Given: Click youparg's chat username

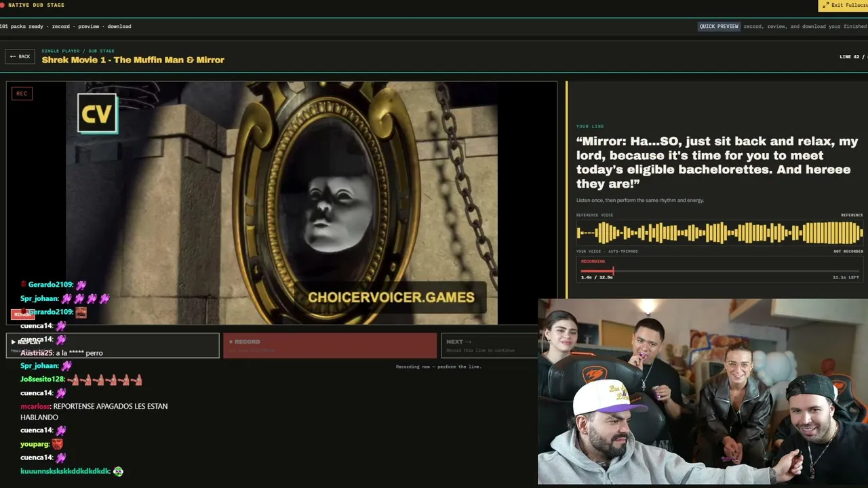Looking at the screenshot, I should coord(35,445).
